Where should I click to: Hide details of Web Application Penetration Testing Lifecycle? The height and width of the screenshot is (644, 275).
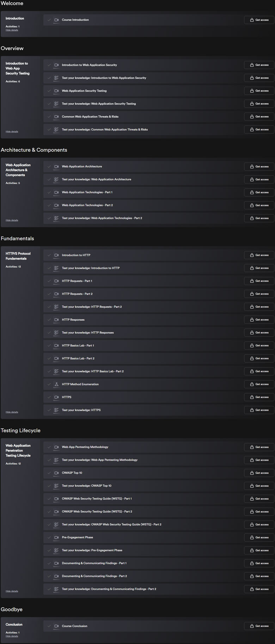(x=12, y=591)
